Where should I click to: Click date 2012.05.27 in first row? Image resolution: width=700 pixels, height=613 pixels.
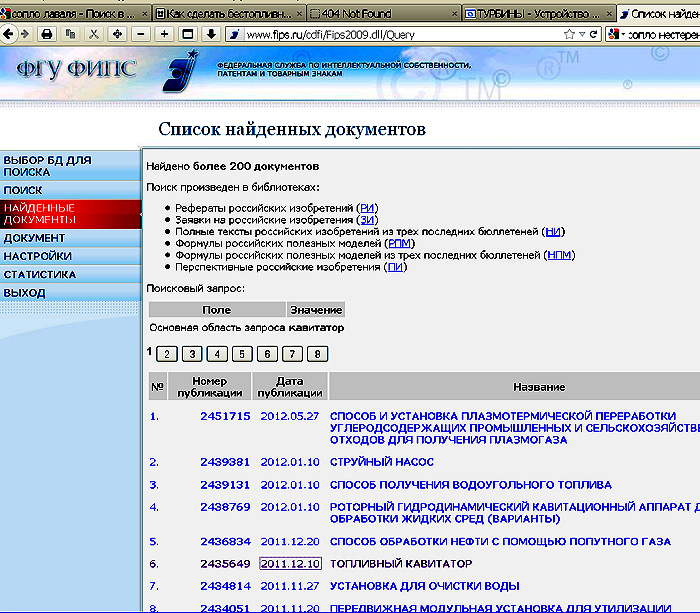[290, 416]
